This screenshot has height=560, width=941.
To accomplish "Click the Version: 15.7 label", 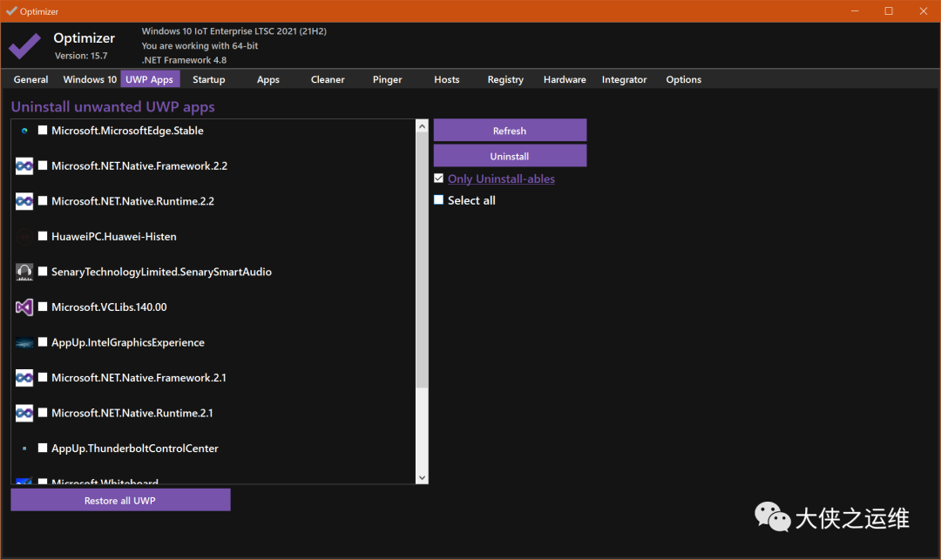I will point(81,56).
